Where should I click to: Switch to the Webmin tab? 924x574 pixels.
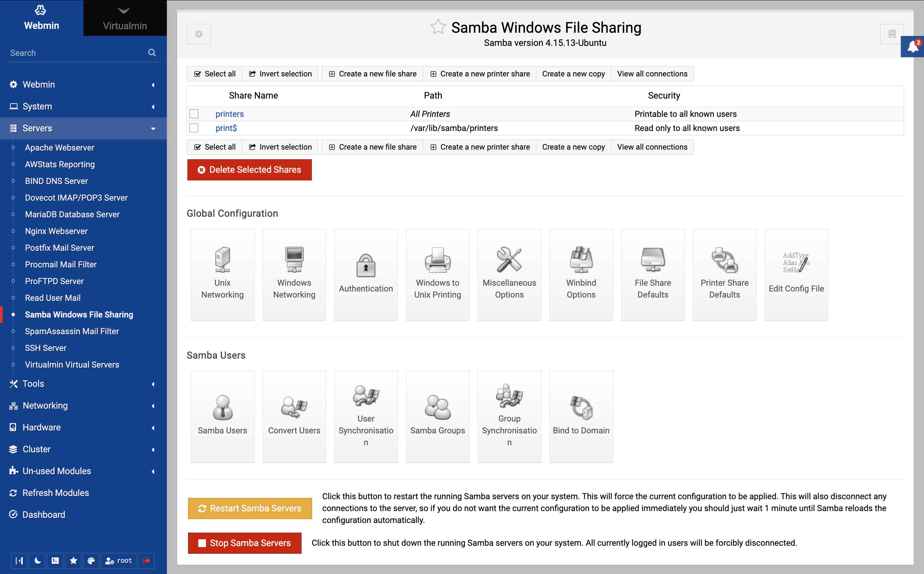coord(41,18)
